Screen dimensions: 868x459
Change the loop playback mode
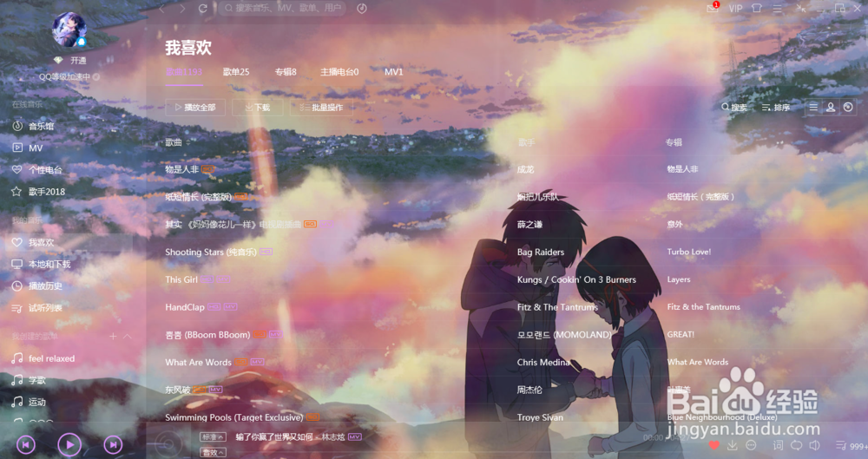click(796, 445)
